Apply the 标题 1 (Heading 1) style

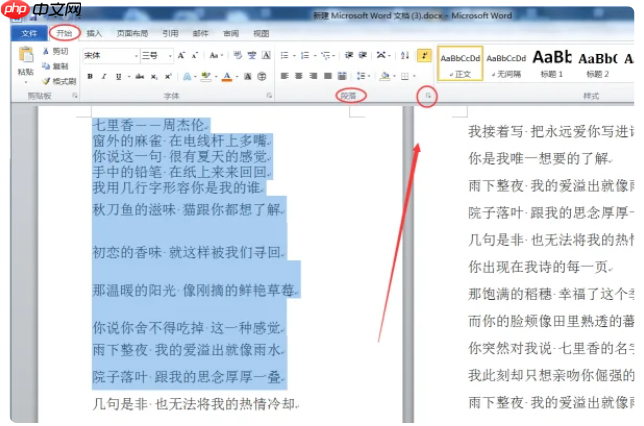(x=552, y=64)
